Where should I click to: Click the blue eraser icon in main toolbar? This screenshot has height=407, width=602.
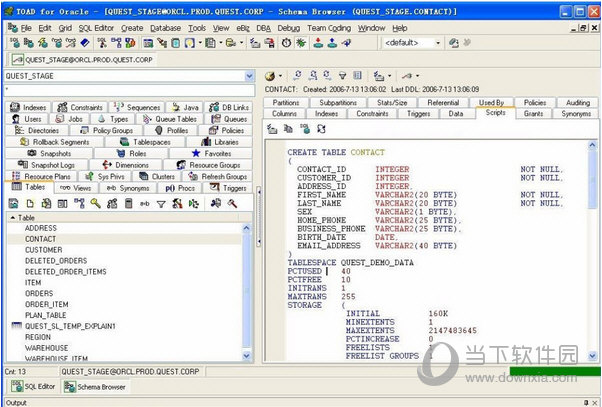click(85, 43)
